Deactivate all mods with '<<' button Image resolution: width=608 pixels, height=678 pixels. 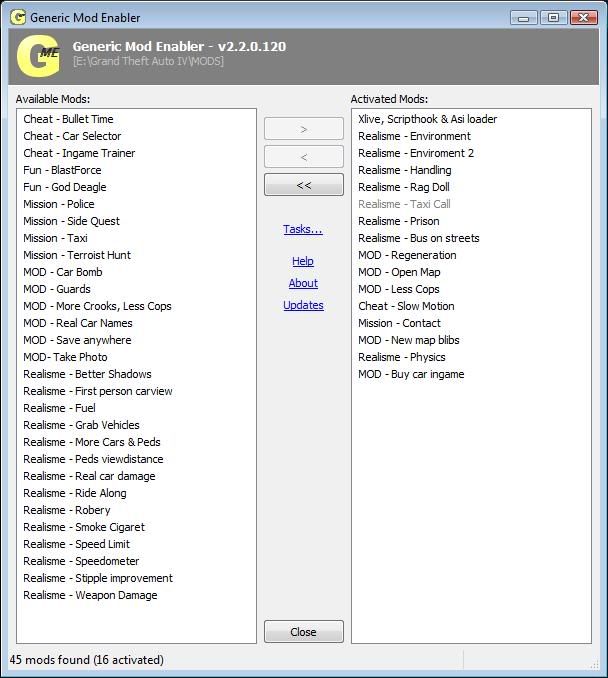[x=304, y=185]
